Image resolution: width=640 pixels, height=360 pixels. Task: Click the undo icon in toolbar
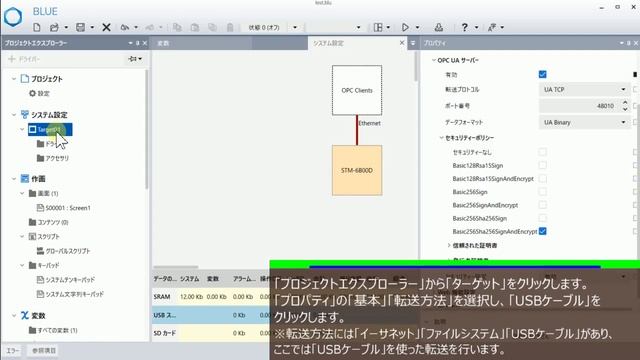[125, 27]
